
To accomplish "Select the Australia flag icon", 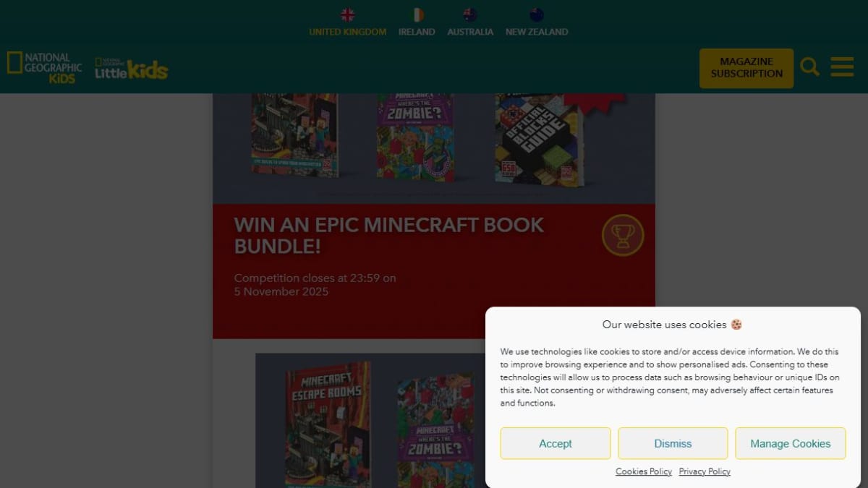I will pyautogui.click(x=470, y=14).
